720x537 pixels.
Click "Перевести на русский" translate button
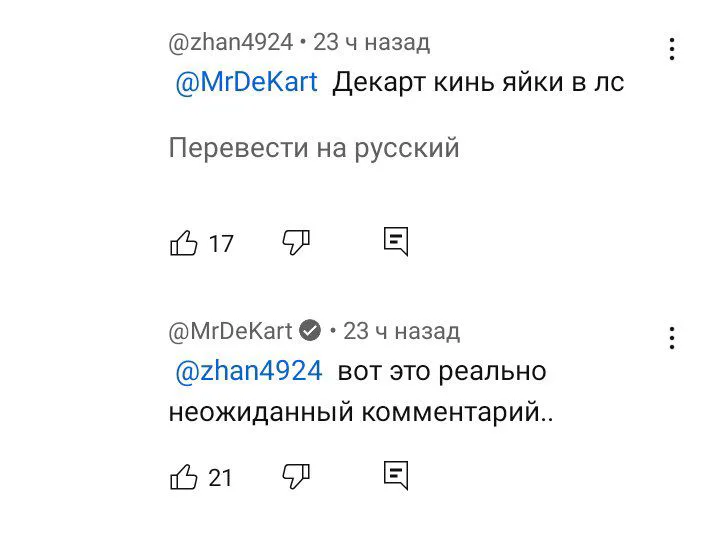point(314,148)
